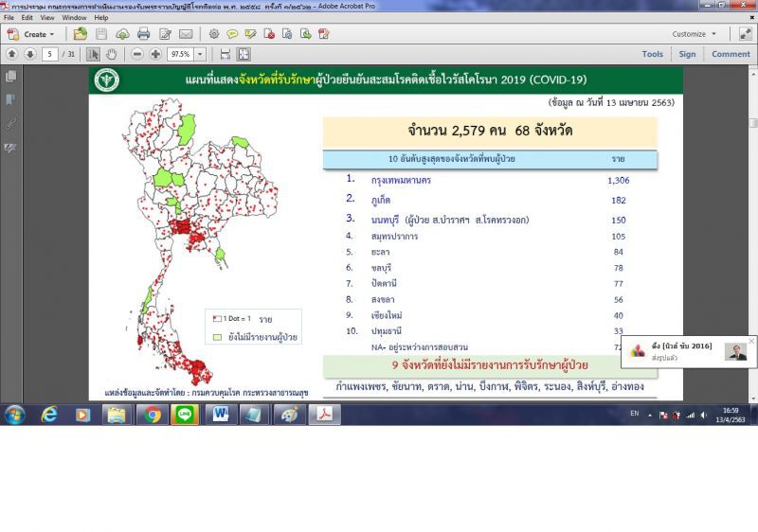Click the 97.5% zoom value field

[181, 54]
